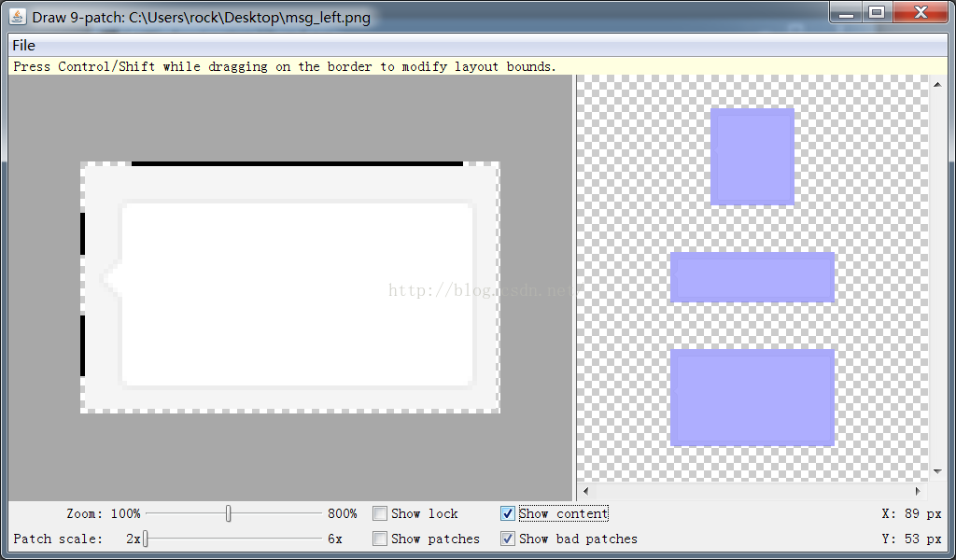
Task: Click the 800% zoom maximum label
Action: pos(342,513)
